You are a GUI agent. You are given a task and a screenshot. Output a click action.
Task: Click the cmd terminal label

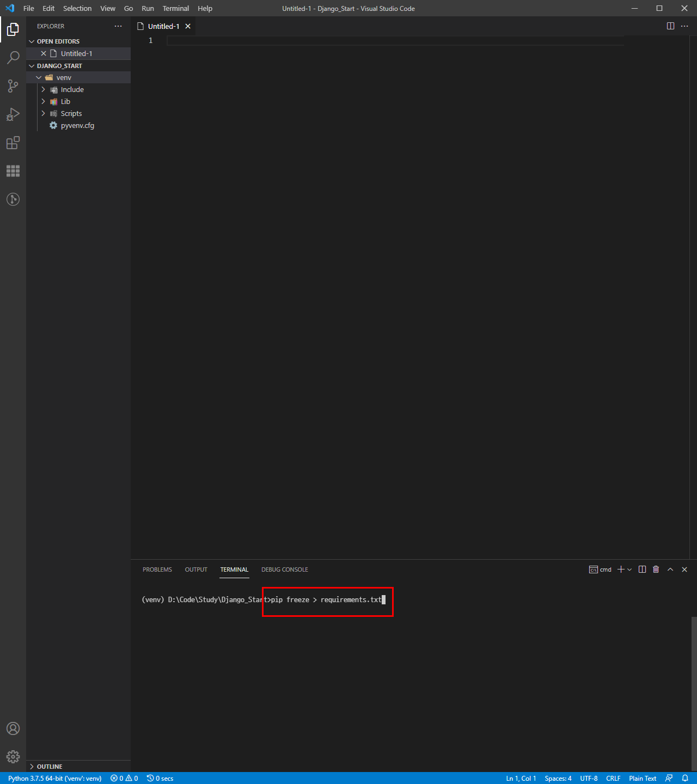[600, 569]
